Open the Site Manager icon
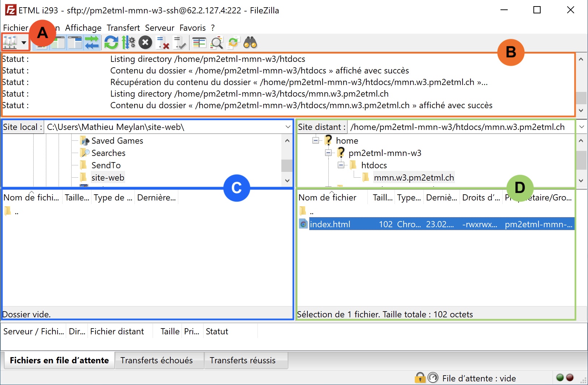Viewport: 588px width, 385px height. 10,43
